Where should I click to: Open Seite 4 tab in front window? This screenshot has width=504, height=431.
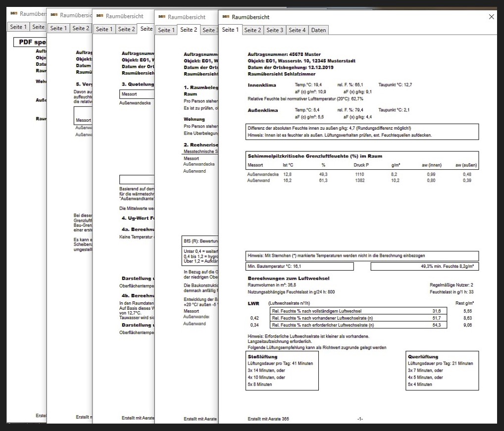pyautogui.click(x=297, y=30)
